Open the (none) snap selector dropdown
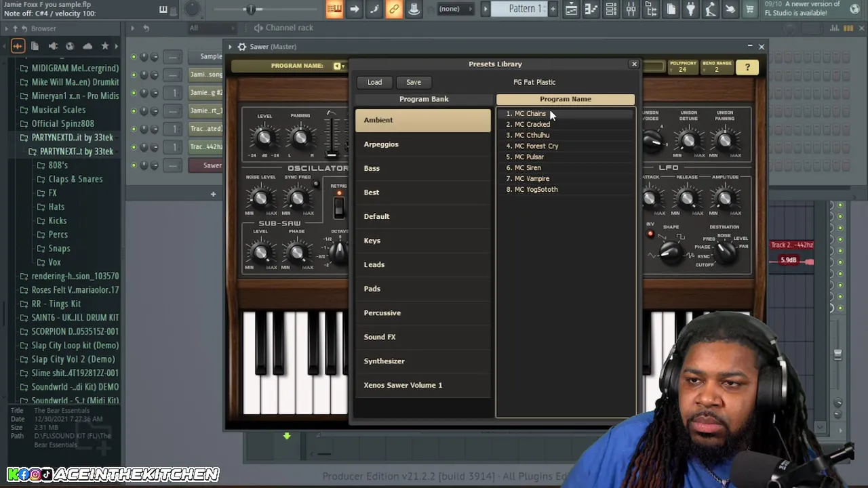Screen dimensions: 868x488 click(454, 9)
